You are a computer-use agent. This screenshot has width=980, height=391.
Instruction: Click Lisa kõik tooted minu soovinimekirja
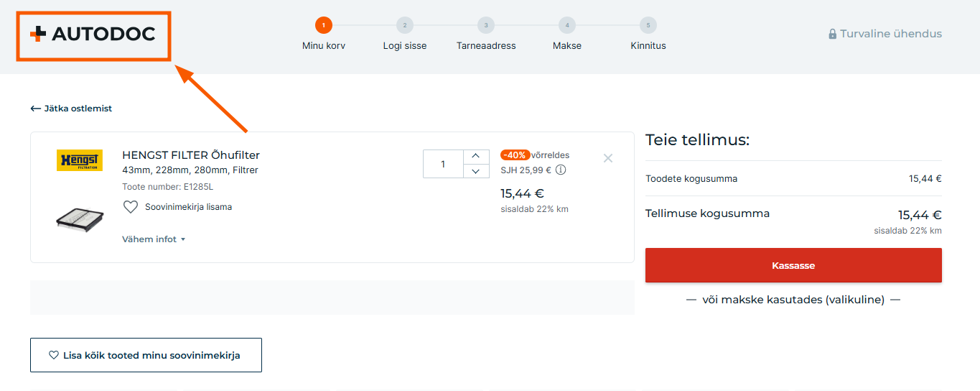click(x=146, y=355)
